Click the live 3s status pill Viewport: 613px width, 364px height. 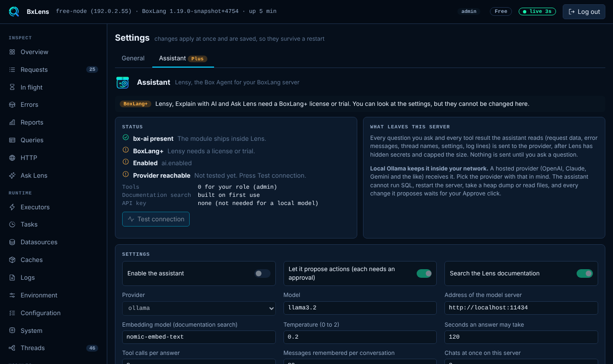click(x=537, y=11)
